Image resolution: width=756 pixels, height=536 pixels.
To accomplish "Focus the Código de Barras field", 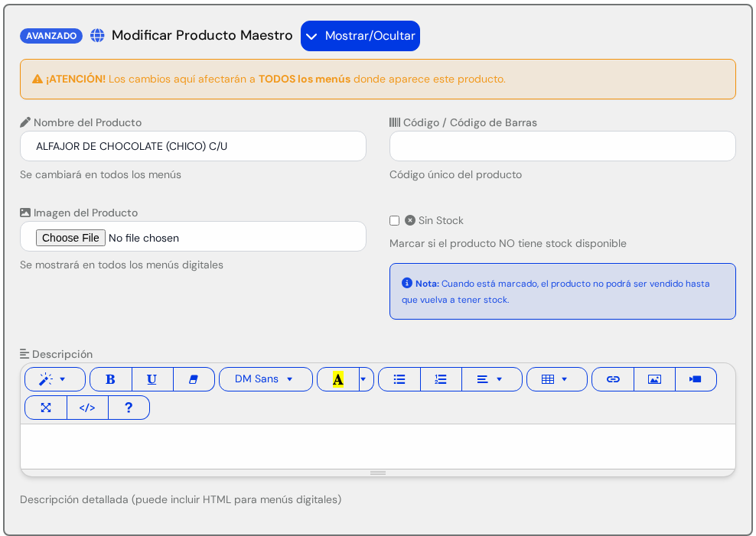I will (x=562, y=146).
